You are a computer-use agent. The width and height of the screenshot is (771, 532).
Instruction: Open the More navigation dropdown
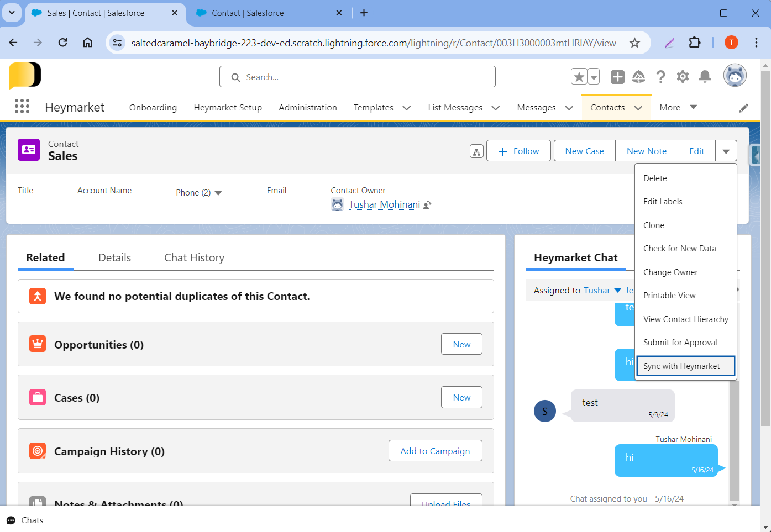678,108
